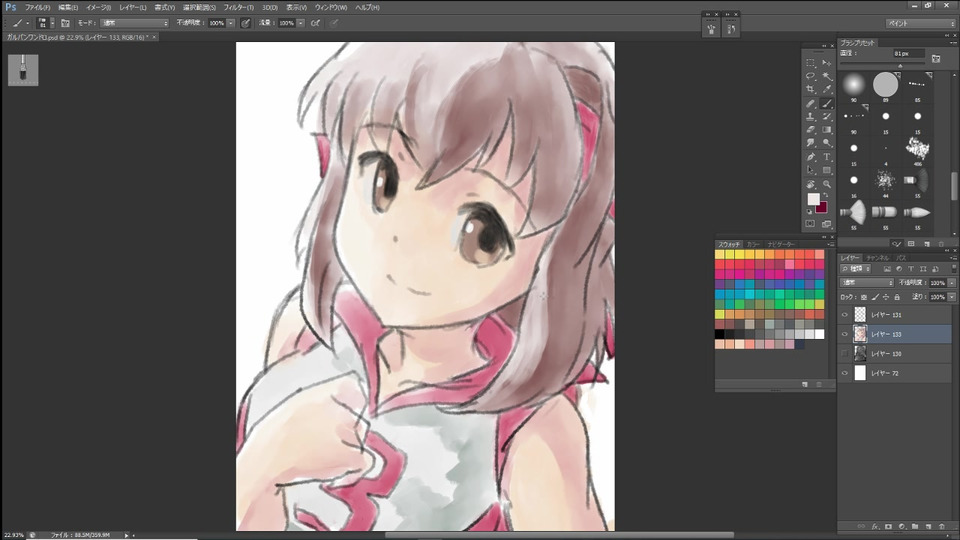Select the Brush tool in toolbox
Viewport: 960px width, 540px height.
[x=827, y=103]
